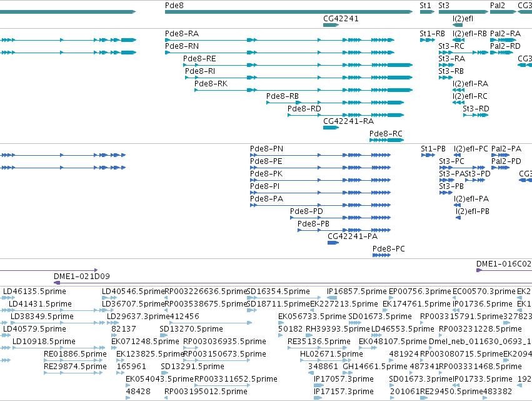Click protein l(2)efl-PA
This screenshot has width=532, height=401.
click(x=457, y=205)
